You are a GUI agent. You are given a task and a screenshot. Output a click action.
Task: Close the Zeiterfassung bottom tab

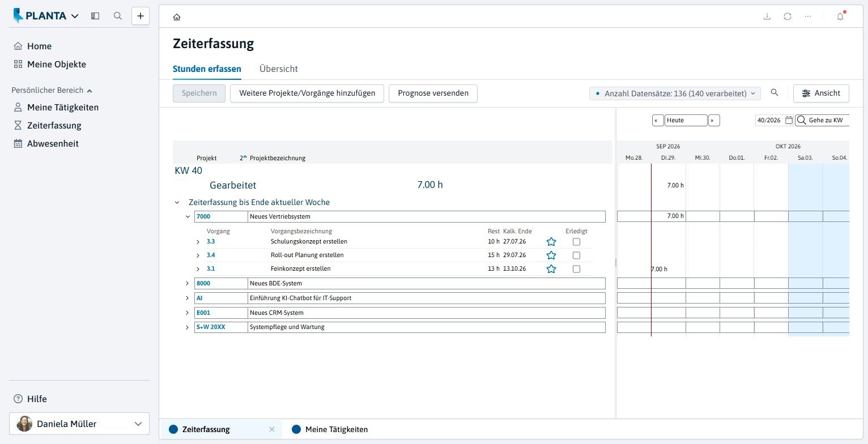(x=272, y=429)
